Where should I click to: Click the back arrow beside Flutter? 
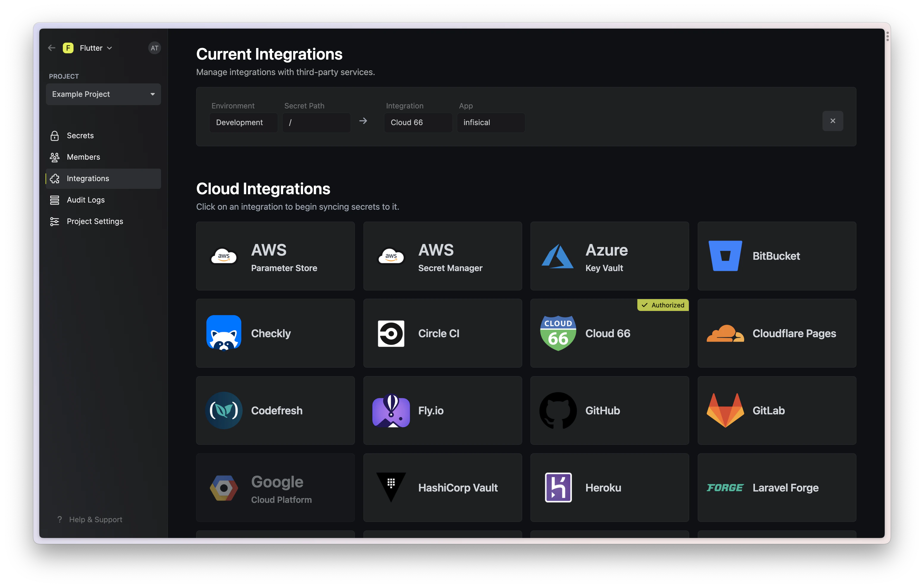51,48
